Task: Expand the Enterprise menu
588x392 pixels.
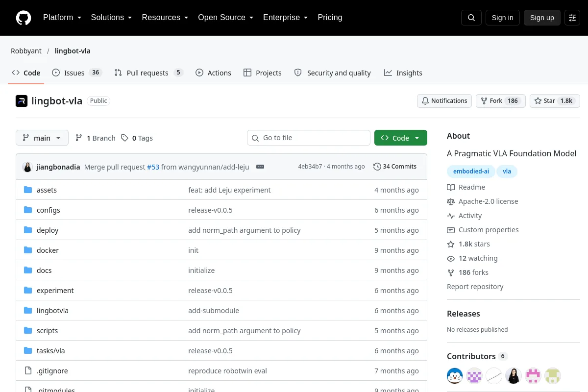Action: [x=286, y=18]
